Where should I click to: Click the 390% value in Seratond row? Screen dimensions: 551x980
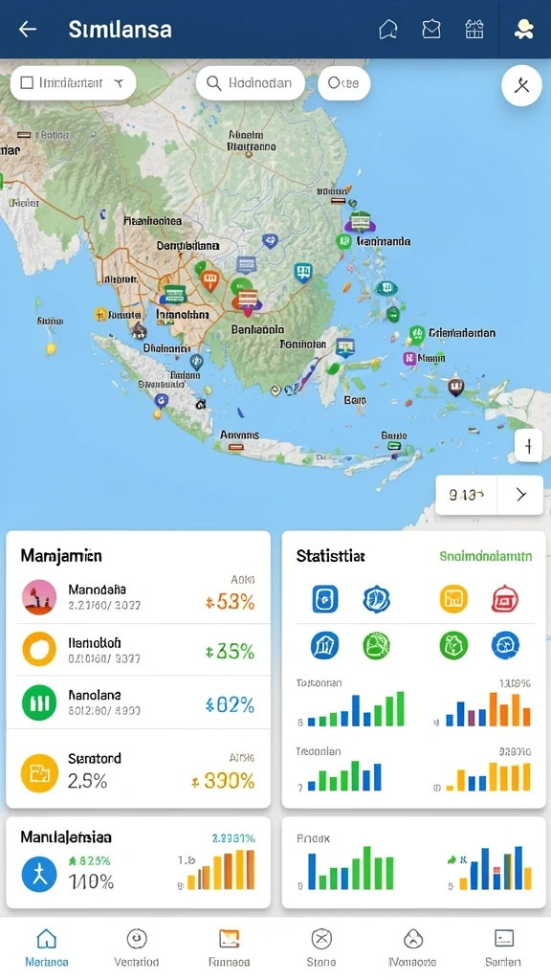tap(224, 781)
